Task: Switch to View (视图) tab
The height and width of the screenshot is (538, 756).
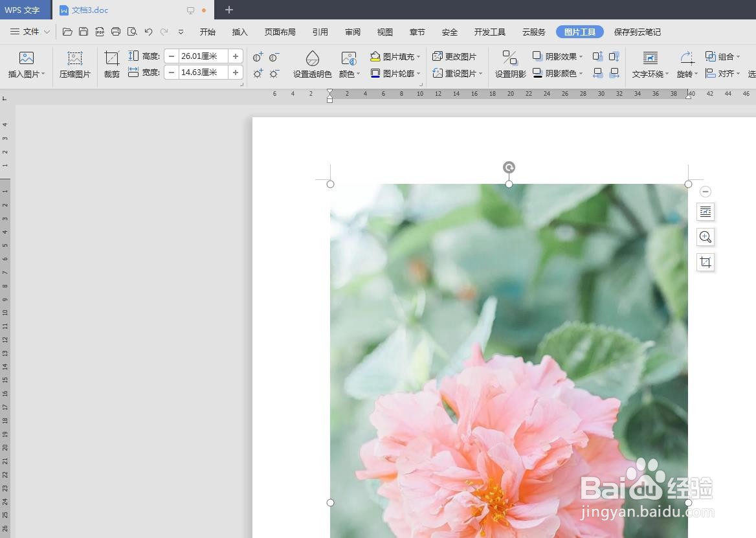Action: pos(384,32)
